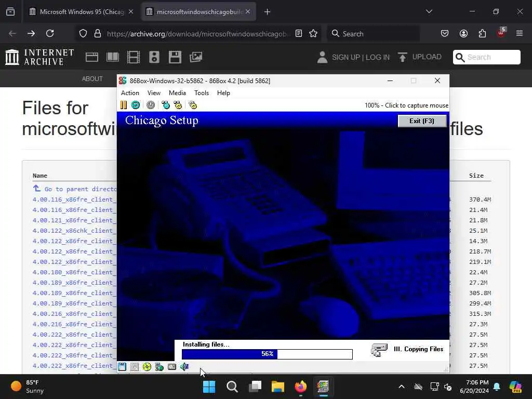Click SIGN UP on Internet Archive

click(x=346, y=57)
